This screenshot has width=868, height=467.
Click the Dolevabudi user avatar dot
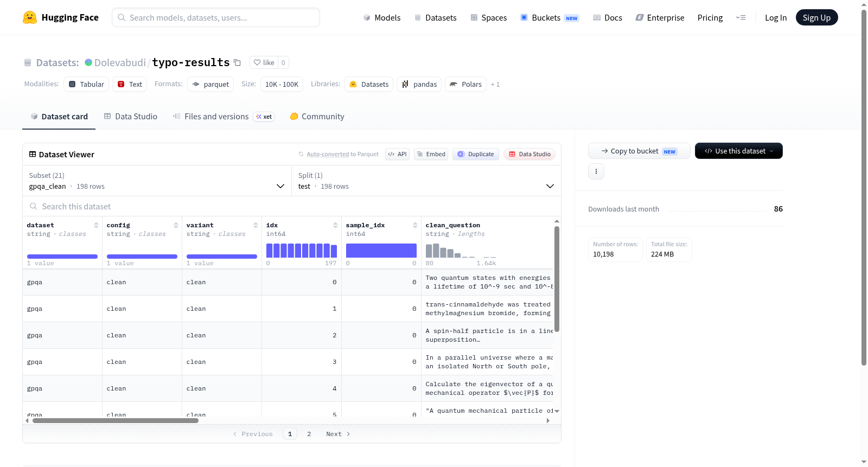point(88,62)
